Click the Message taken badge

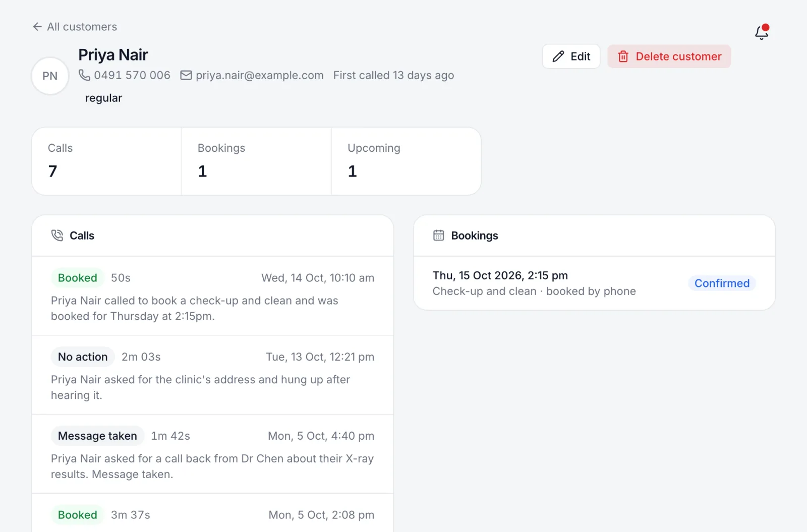[x=97, y=436]
